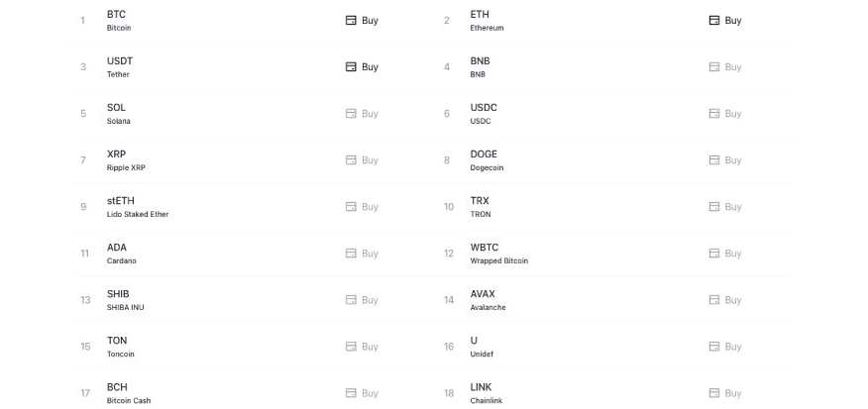Image resolution: width=868 pixels, height=409 pixels.
Task: Select the BCH Bitcoin Cash entry
Action: pos(128,392)
